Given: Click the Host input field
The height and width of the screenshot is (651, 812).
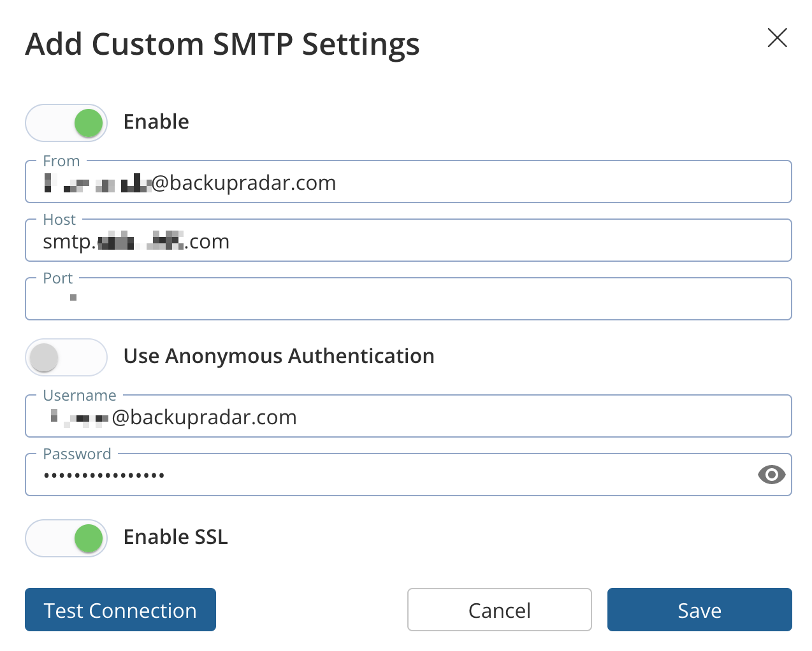Looking at the screenshot, I should click(x=409, y=241).
